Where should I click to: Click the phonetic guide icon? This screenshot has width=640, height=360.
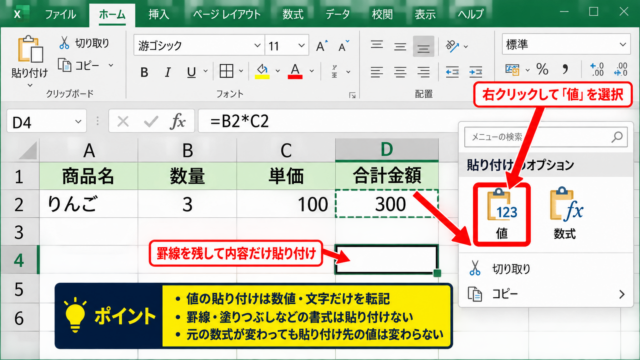pos(335,71)
